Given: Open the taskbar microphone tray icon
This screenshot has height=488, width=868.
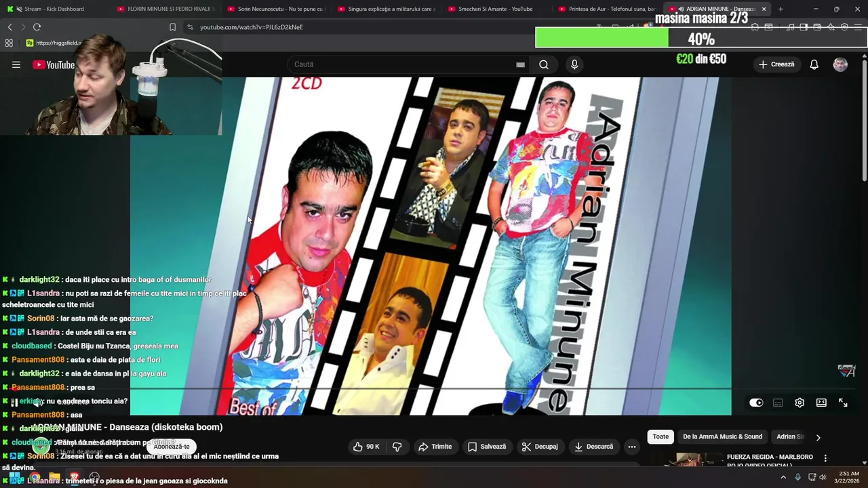Looking at the screenshot, I should click(x=797, y=477).
